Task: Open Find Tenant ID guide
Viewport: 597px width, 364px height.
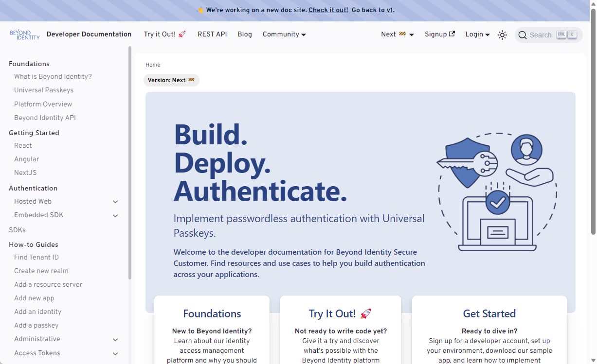Action: click(36, 257)
